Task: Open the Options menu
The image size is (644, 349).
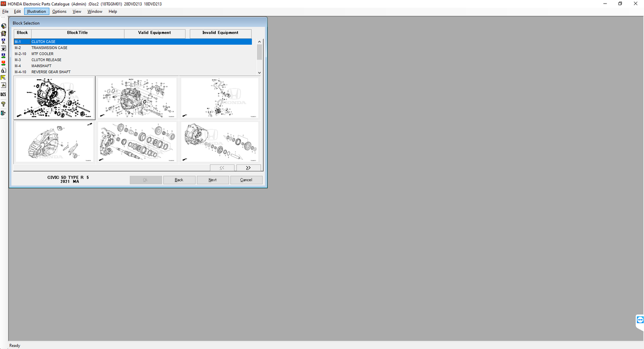Action: point(60,12)
